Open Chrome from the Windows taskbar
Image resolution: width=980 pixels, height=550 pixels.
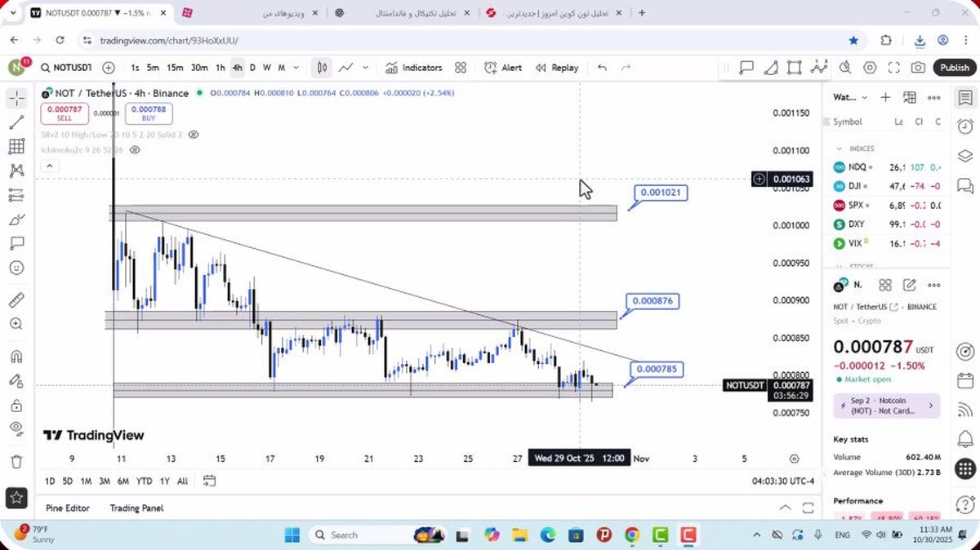click(632, 534)
